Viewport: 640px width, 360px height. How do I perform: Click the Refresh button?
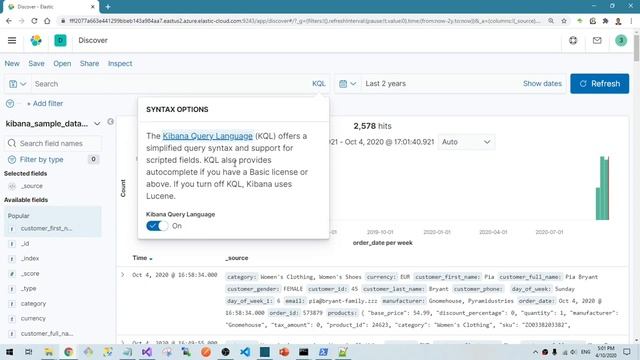(600, 84)
